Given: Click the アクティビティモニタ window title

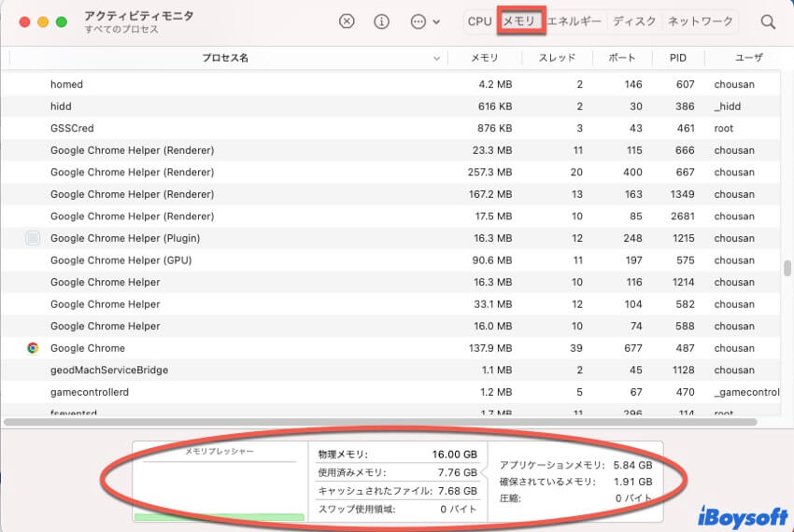Looking at the screenshot, I should pyautogui.click(x=139, y=16).
